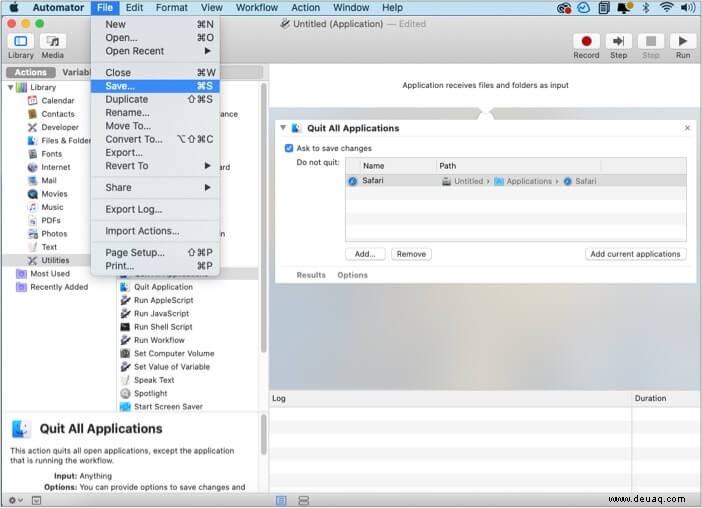Choose the Set Computer Volume action
The image size is (702, 508).
pyautogui.click(x=174, y=353)
